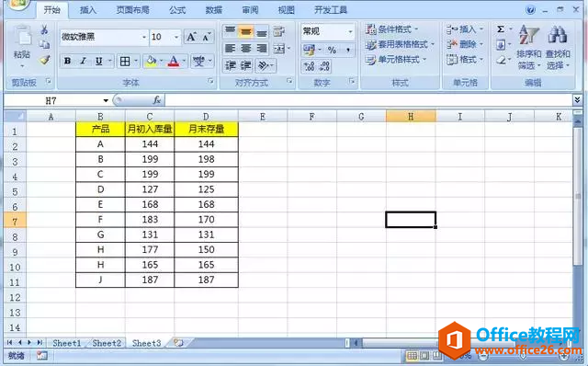Switch to the Sheet2 tab
588x366 pixels.
tap(107, 343)
